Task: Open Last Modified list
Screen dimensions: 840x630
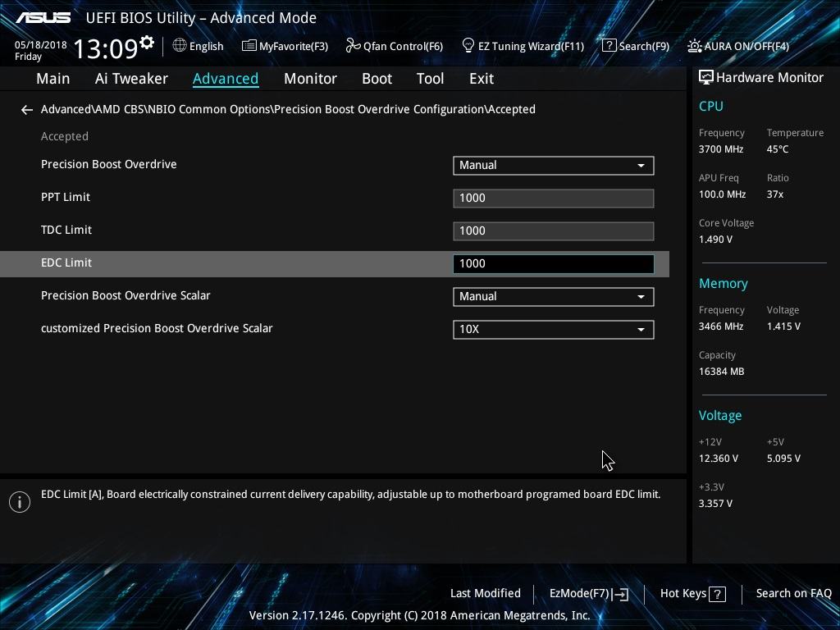Action: pyautogui.click(x=486, y=594)
